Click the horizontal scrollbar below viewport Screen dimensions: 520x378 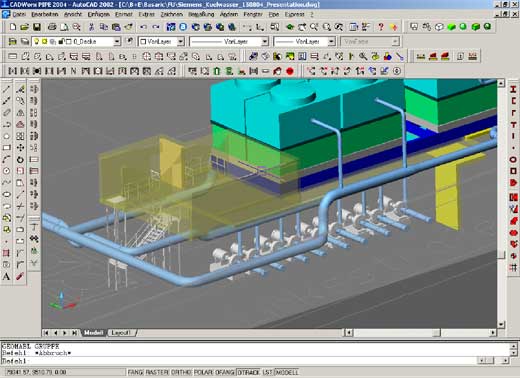coord(420,333)
